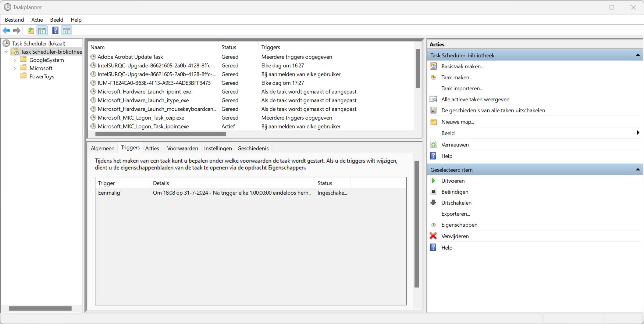The width and height of the screenshot is (644, 324).
Task: Click the Help icon under Task Scheduler-bibliotheek actions
Action: (x=433, y=156)
